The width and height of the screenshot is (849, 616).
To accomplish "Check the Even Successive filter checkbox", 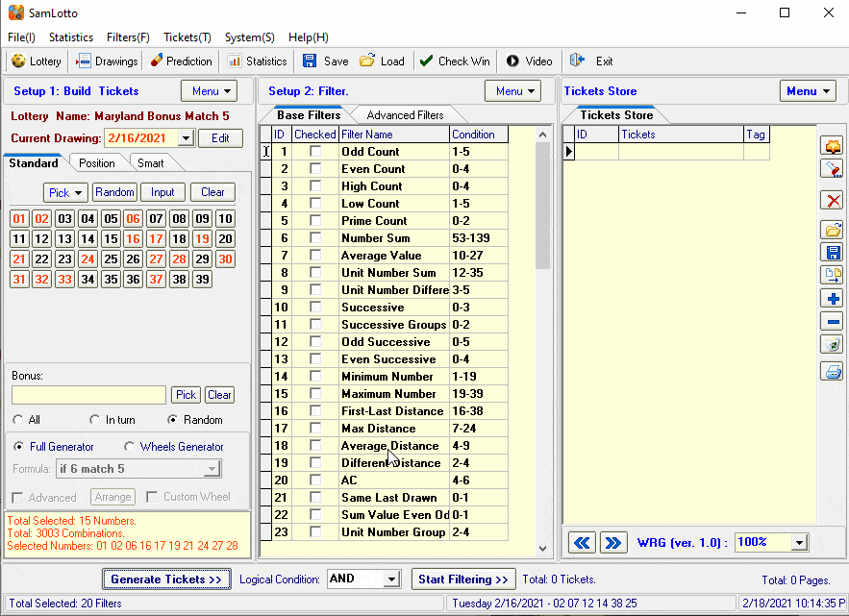I will pos(315,359).
